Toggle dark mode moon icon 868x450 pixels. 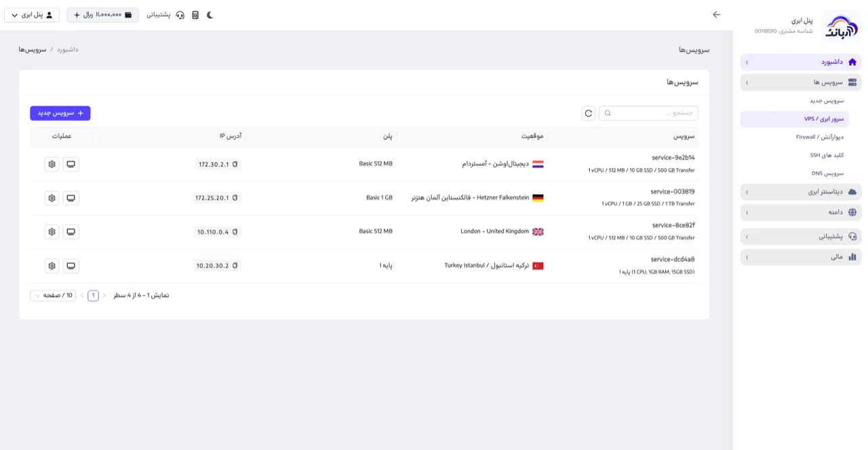[210, 15]
